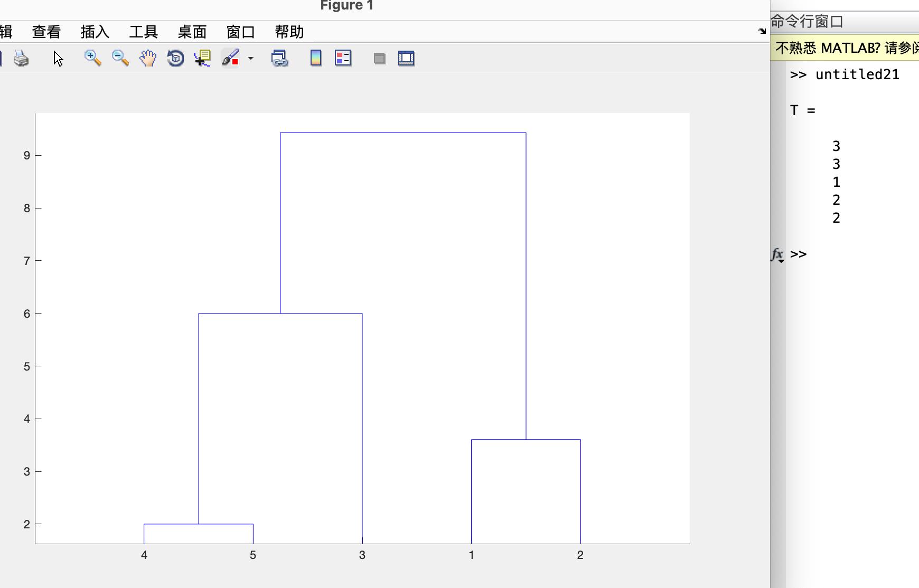Screen dimensions: 919x588
Task: Select the Edit Plot arrow tool
Action: [x=58, y=58]
